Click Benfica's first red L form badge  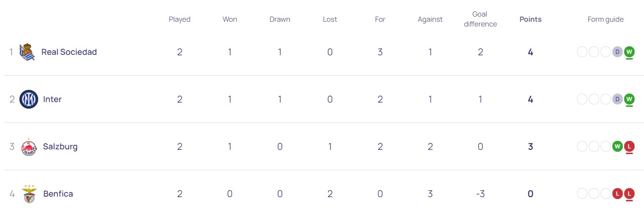coord(618,194)
